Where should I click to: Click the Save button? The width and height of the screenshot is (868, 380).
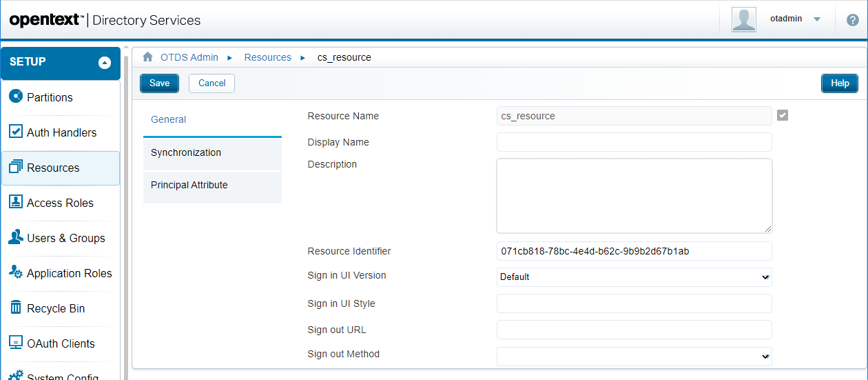tap(159, 83)
